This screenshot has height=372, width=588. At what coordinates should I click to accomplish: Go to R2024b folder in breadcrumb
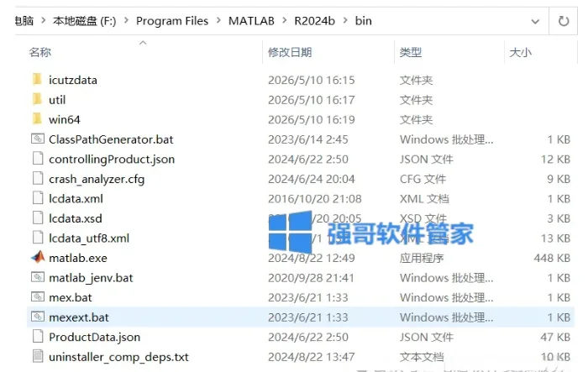[x=314, y=21]
